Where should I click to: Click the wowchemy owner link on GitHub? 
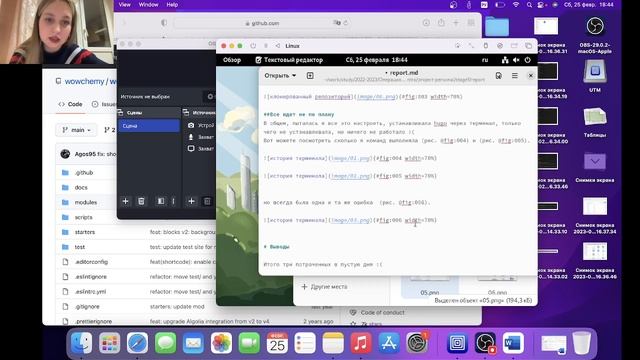(84, 82)
